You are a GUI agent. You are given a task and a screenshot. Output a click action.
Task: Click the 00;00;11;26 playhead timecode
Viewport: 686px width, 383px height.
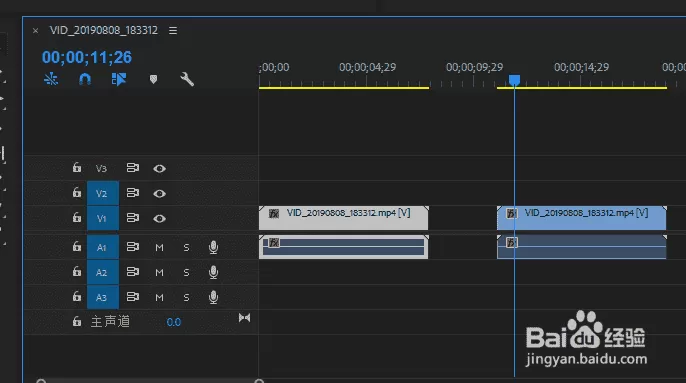click(x=87, y=57)
